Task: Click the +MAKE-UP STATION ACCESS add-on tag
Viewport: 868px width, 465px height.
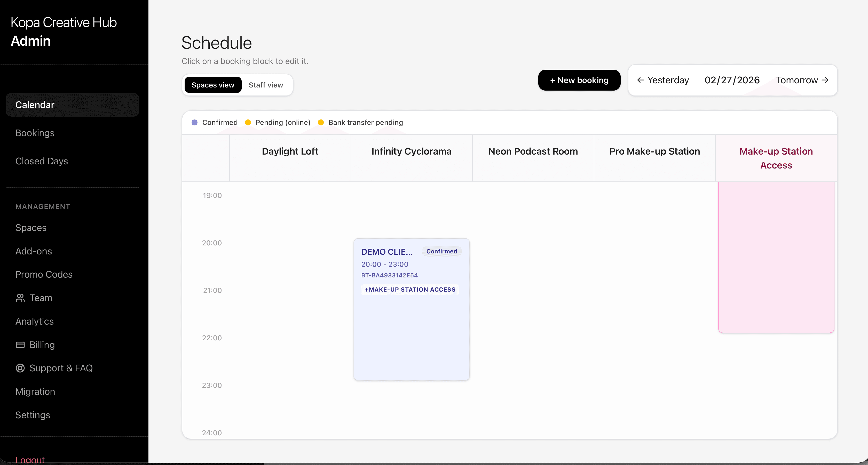Action: pyautogui.click(x=410, y=290)
